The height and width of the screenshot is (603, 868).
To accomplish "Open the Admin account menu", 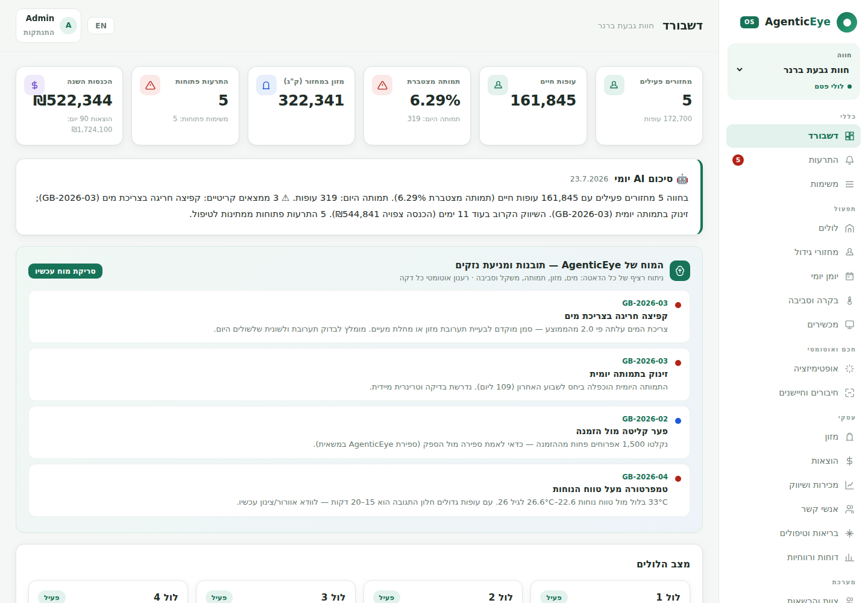I will (48, 25).
